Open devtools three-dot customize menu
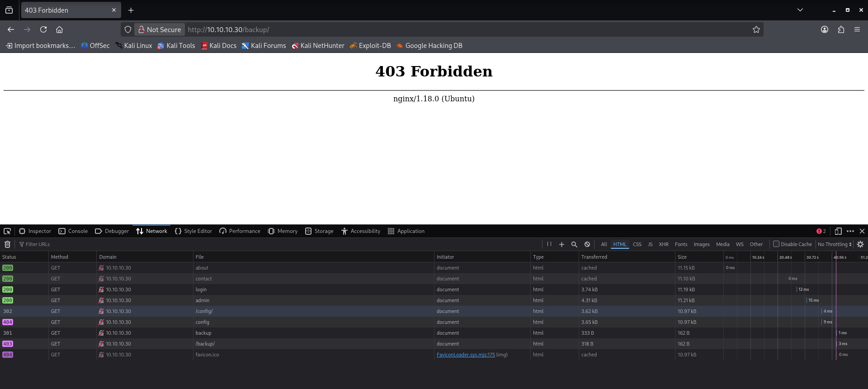This screenshot has width=868, height=389. click(x=850, y=231)
